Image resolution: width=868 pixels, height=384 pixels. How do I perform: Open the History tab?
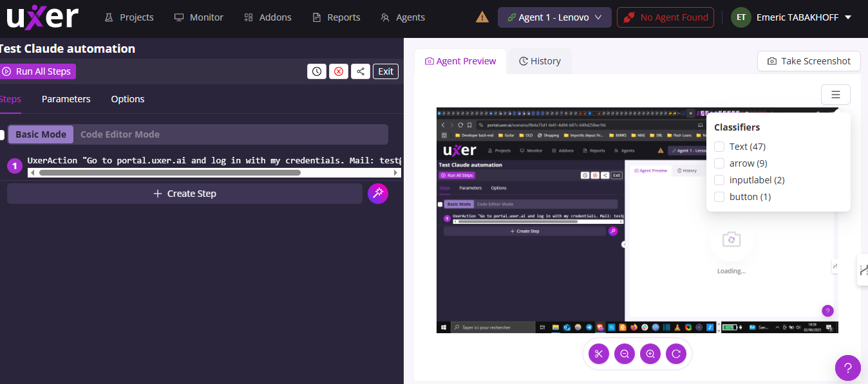[x=540, y=61]
